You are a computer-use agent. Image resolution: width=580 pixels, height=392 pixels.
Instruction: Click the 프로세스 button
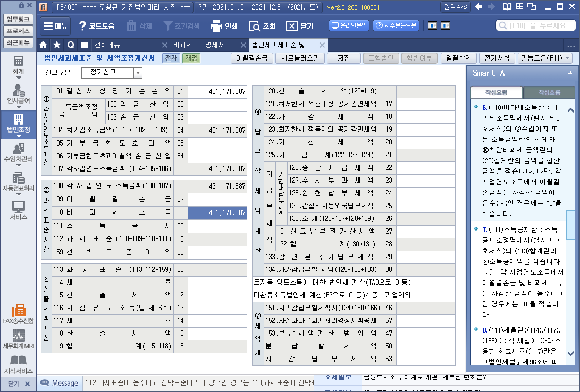18,31
